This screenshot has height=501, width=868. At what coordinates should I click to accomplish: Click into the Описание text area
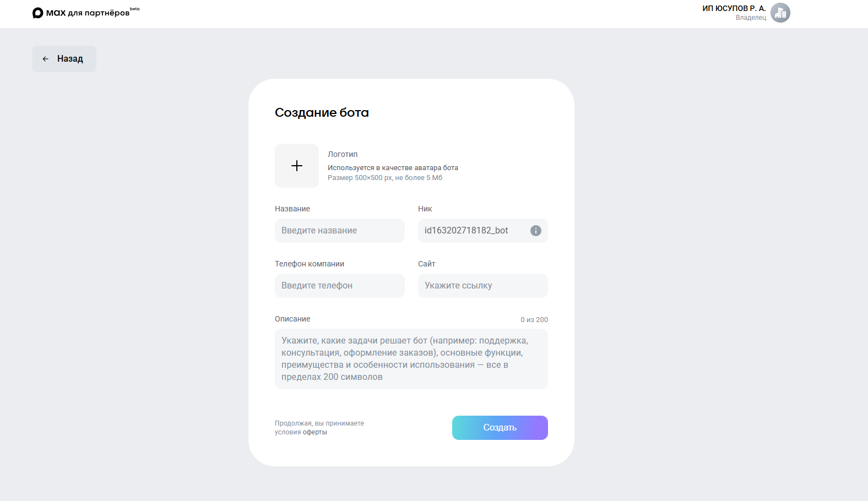(411, 359)
